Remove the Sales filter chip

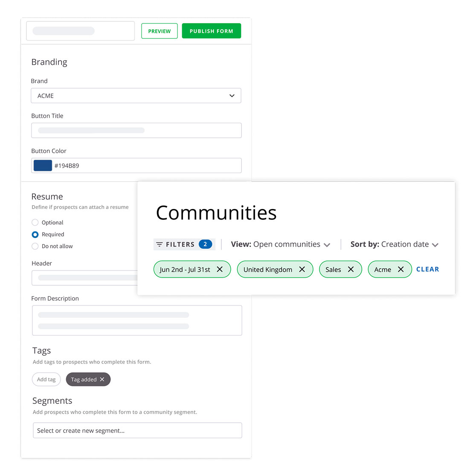[x=351, y=269]
